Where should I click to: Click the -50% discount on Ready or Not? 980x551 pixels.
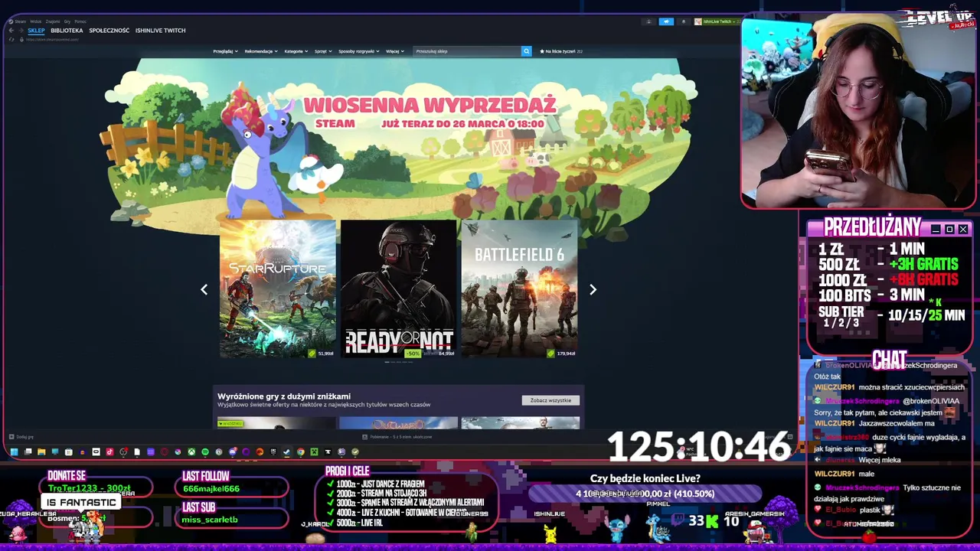click(413, 354)
